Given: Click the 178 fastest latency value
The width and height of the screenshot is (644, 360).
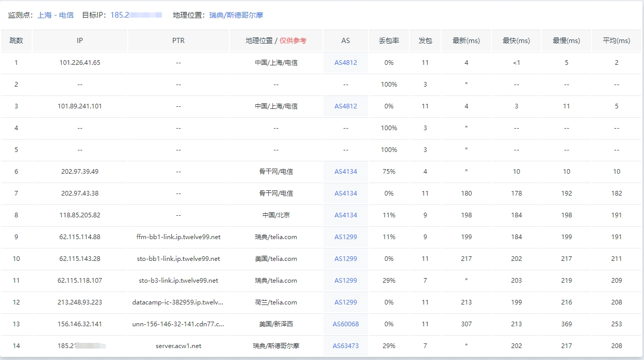Looking at the screenshot, I should tap(516, 193).
